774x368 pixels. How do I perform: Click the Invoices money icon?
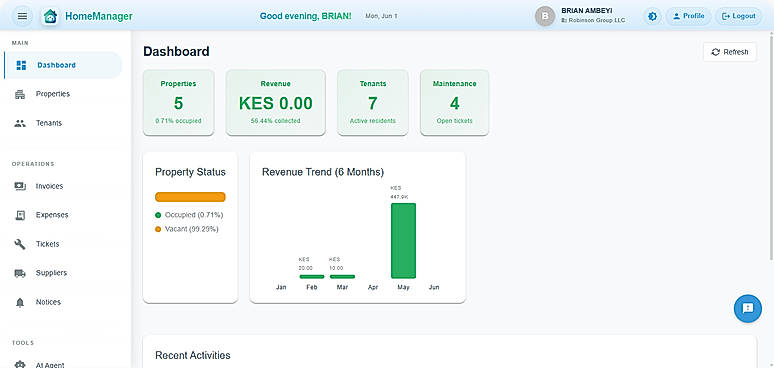(20, 186)
